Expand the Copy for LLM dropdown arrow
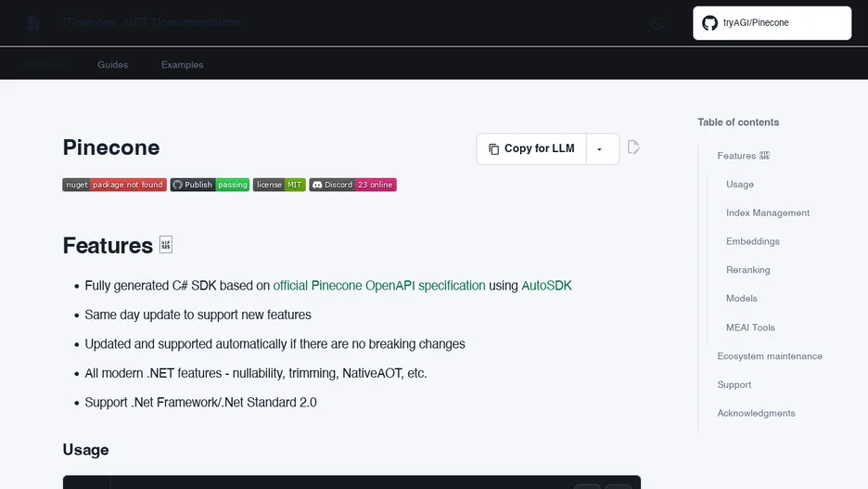 tap(602, 148)
